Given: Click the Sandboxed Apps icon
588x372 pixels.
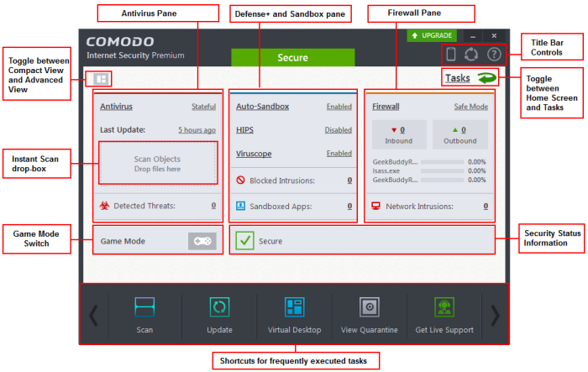Looking at the screenshot, I should click(x=240, y=206).
